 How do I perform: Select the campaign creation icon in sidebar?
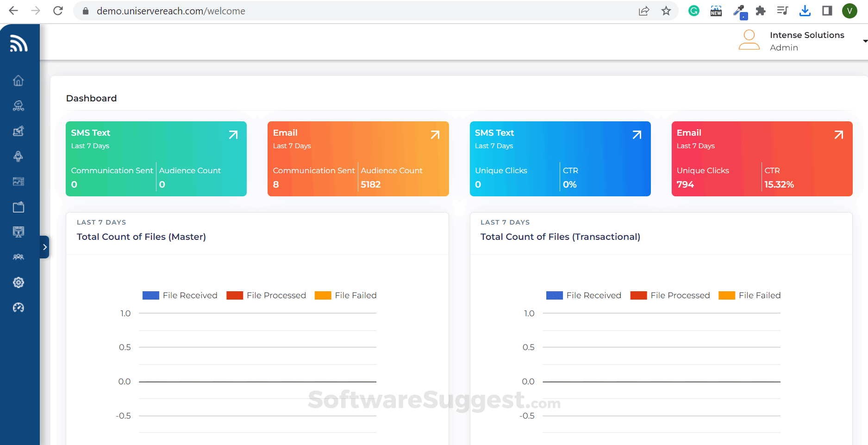pyautogui.click(x=19, y=131)
